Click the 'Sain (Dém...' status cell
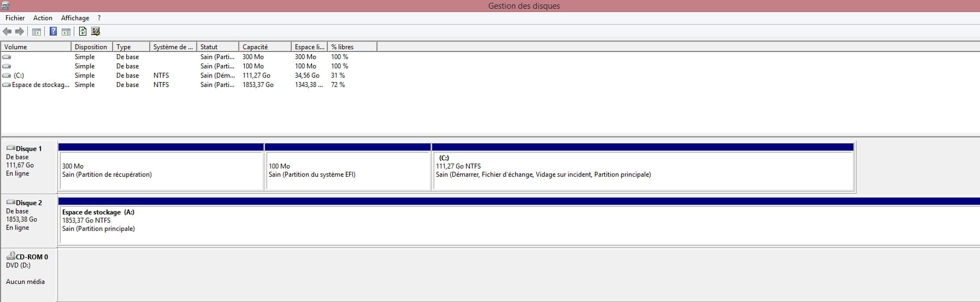Image resolution: width=980 pixels, height=302 pixels. (x=217, y=75)
